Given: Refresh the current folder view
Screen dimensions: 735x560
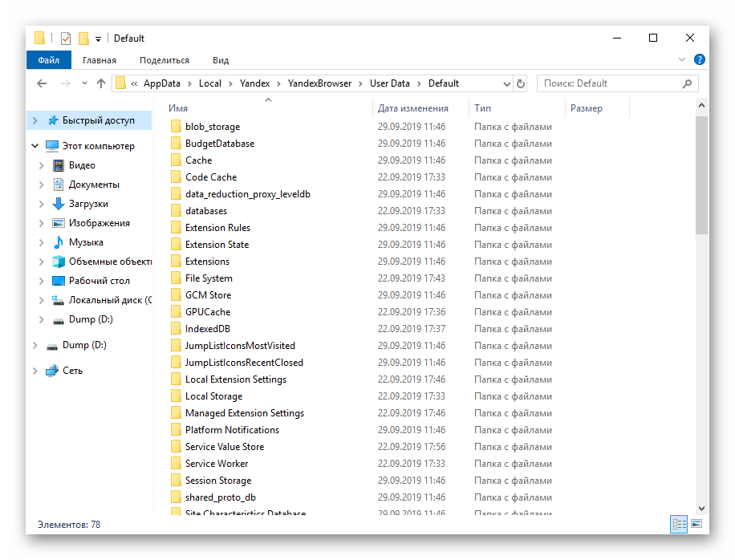Looking at the screenshot, I should coord(521,83).
